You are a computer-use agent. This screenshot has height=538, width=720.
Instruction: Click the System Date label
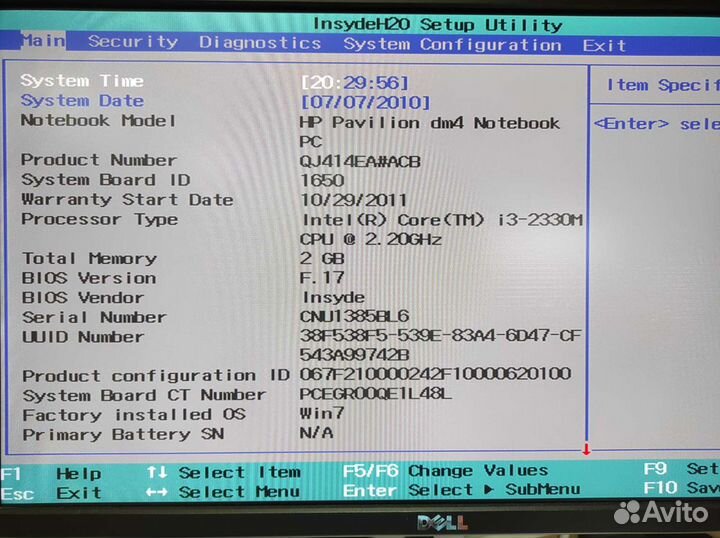pos(82,101)
